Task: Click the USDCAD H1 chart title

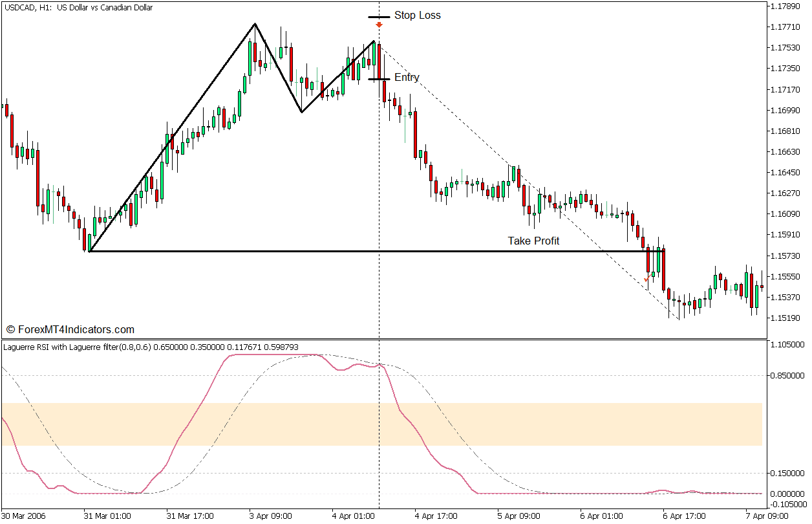Action: (78, 7)
